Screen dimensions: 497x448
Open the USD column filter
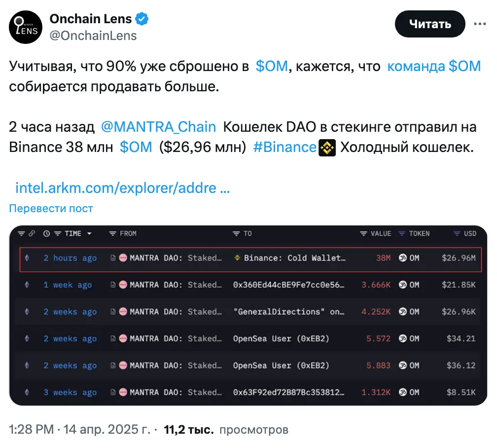pos(457,233)
